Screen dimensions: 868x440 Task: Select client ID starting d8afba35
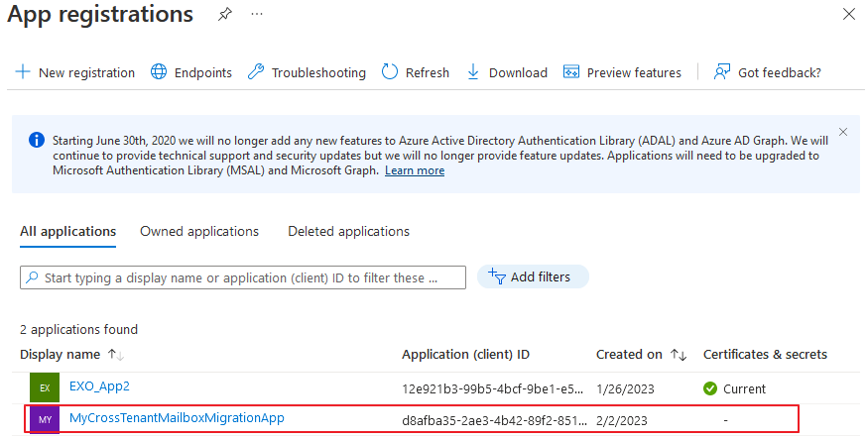tap(494, 420)
